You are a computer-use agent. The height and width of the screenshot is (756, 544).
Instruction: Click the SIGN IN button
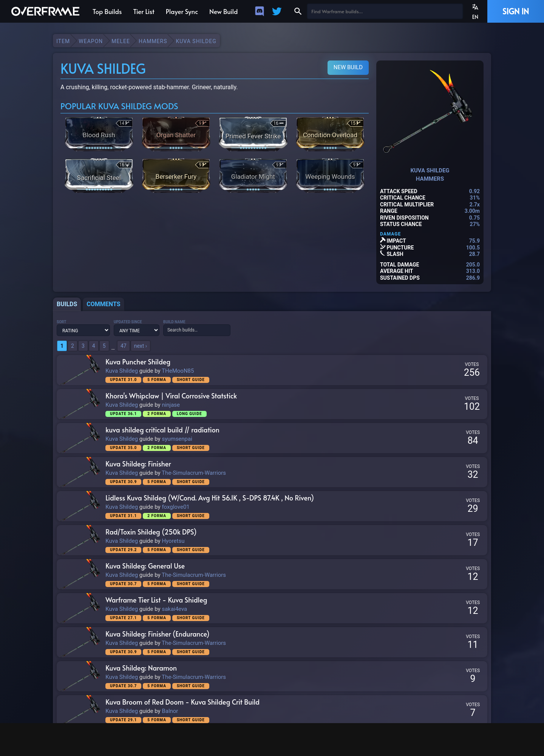point(516,11)
